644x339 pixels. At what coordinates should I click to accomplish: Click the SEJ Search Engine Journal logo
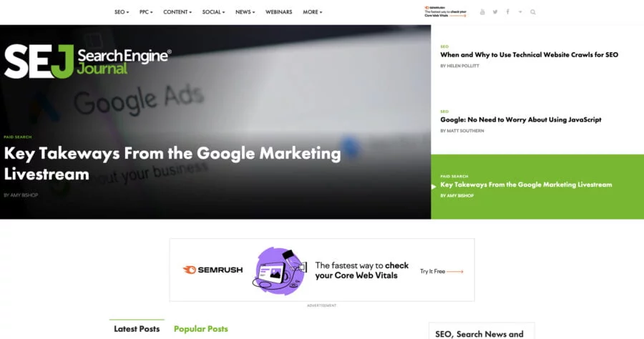(x=87, y=62)
